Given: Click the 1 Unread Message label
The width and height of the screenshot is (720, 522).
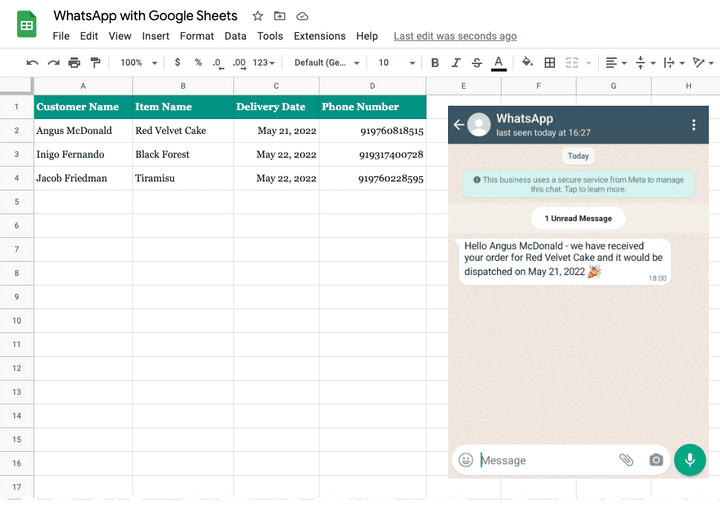Looking at the screenshot, I should pyautogui.click(x=578, y=218).
